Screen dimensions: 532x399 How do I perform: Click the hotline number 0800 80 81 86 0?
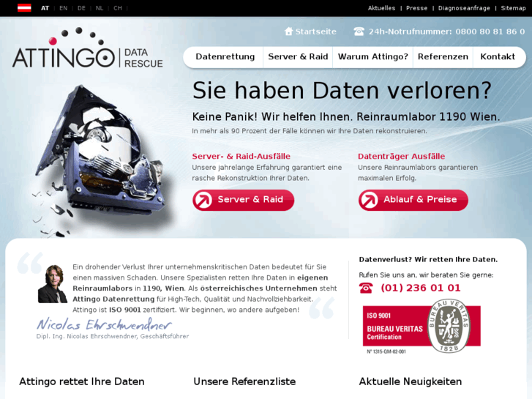click(x=490, y=31)
